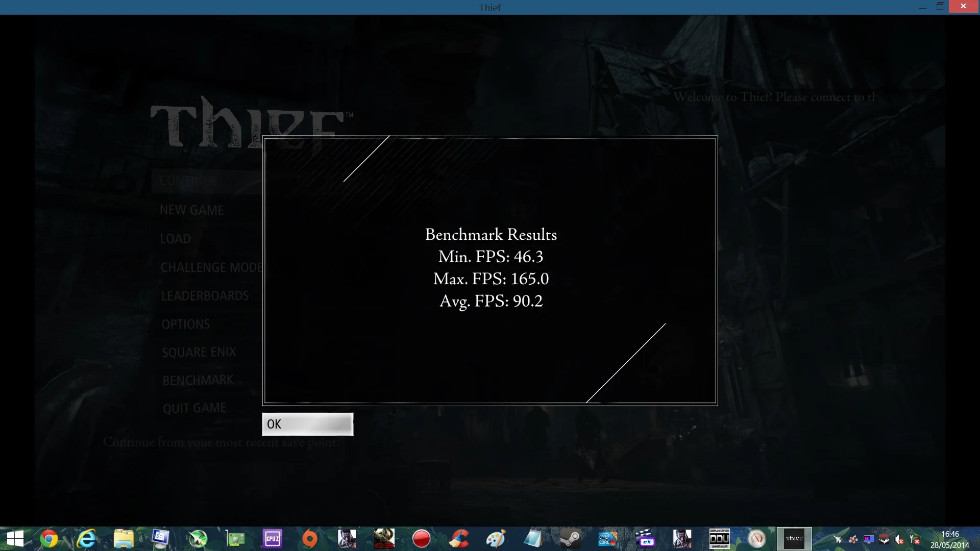The height and width of the screenshot is (551, 980).
Task: Click the disconnected network icon in the tray
Action: pyautogui.click(x=915, y=539)
